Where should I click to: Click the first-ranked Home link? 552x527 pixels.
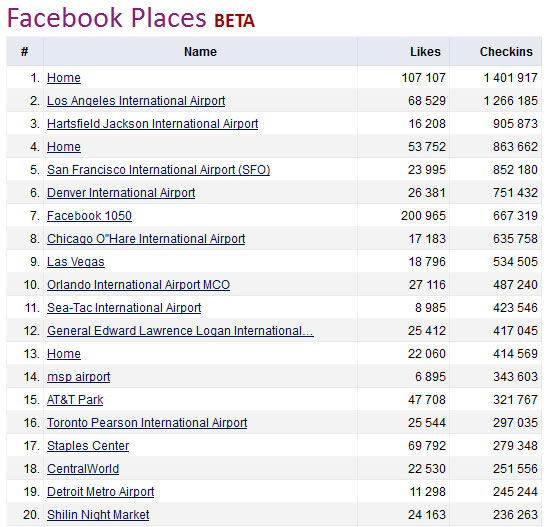[x=64, y=78]
